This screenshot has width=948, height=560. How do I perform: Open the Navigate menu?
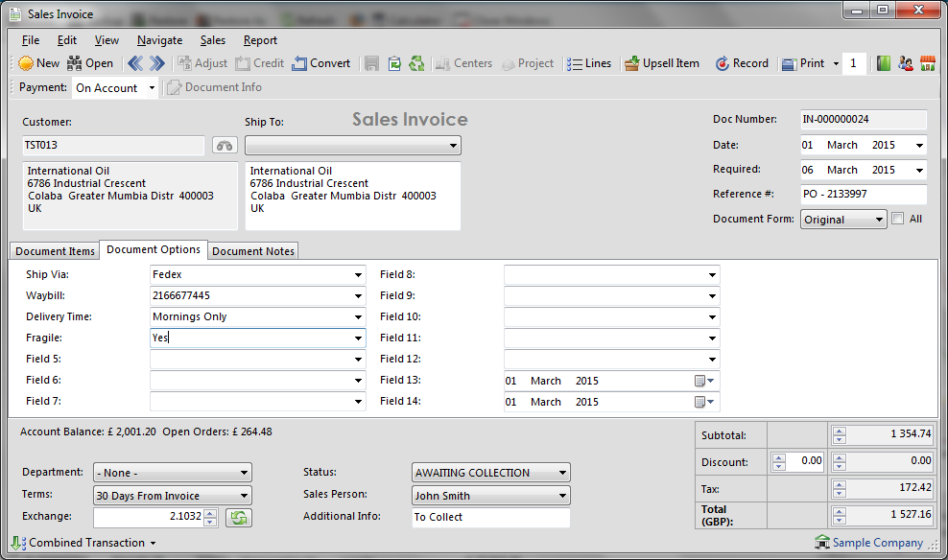click(x=159, y=40)
